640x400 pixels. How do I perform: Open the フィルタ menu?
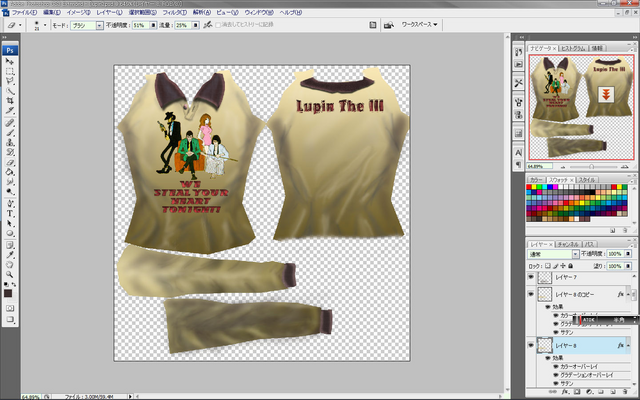pos(175,13)
